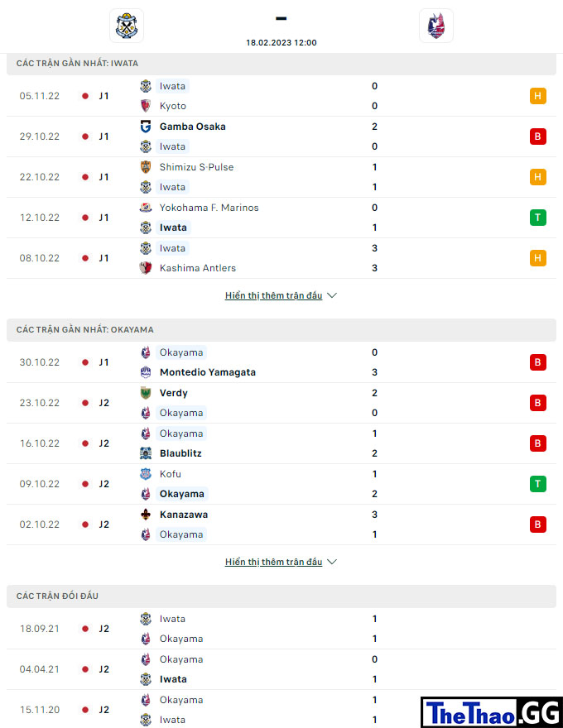This screenshot has height=728, width=563.
Task: Expand more Iwata matches with the chevron
Action: coord(332,295)
